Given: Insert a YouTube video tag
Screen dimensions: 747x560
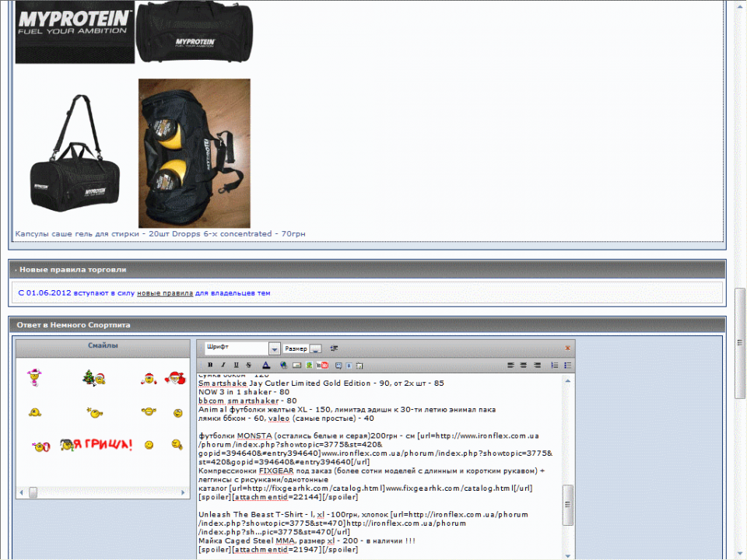Looking at the screenshot, I should tap(322, 365).
